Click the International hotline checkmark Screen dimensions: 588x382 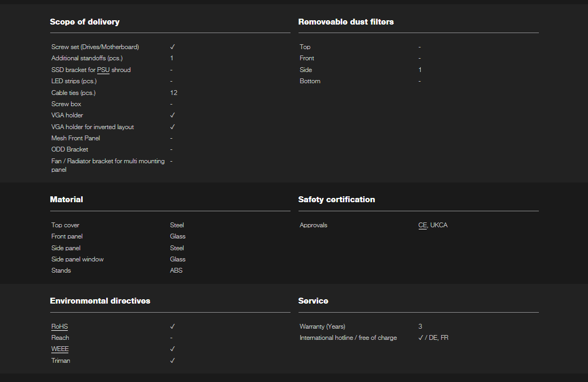(421, 338)
